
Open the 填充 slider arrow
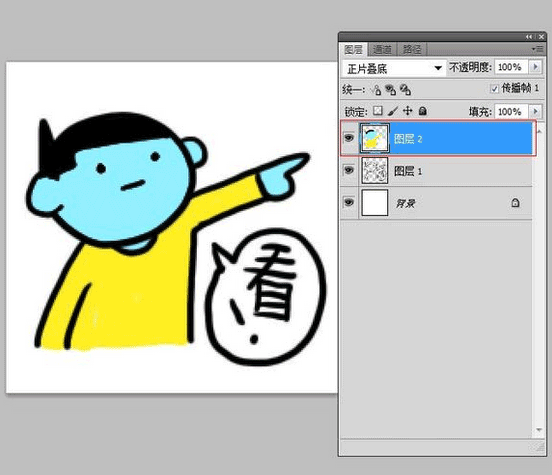point(535,112)
